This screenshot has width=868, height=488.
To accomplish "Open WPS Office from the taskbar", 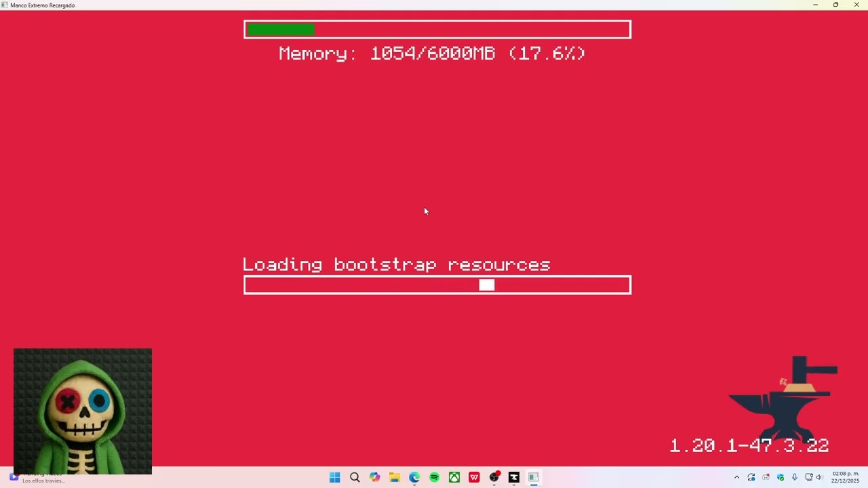I will (x=474, y=477).
